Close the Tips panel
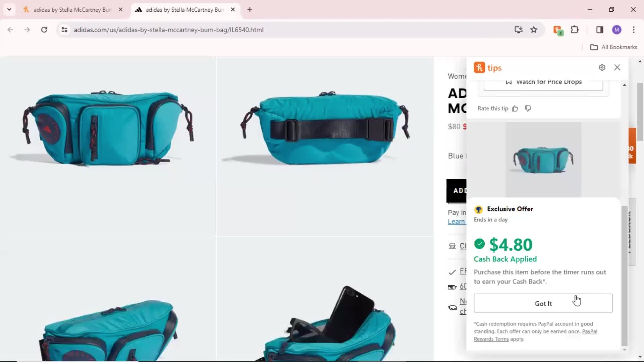 618,67
